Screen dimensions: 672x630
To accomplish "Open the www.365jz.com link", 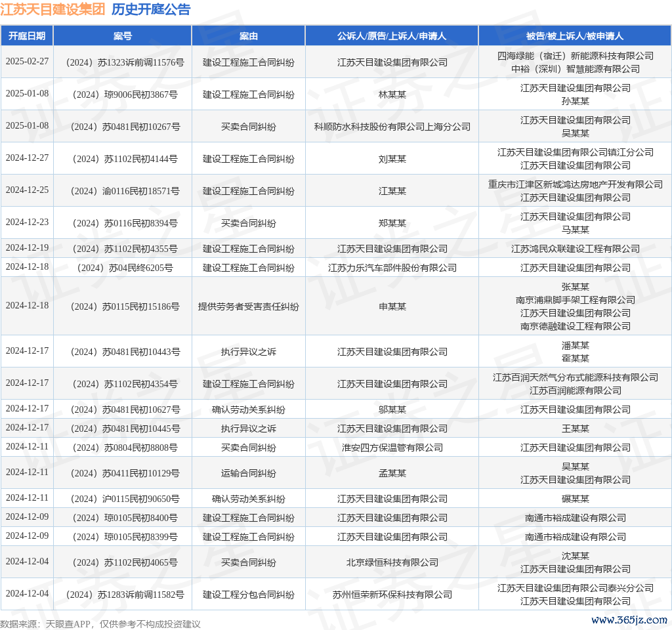I will 629,620.
